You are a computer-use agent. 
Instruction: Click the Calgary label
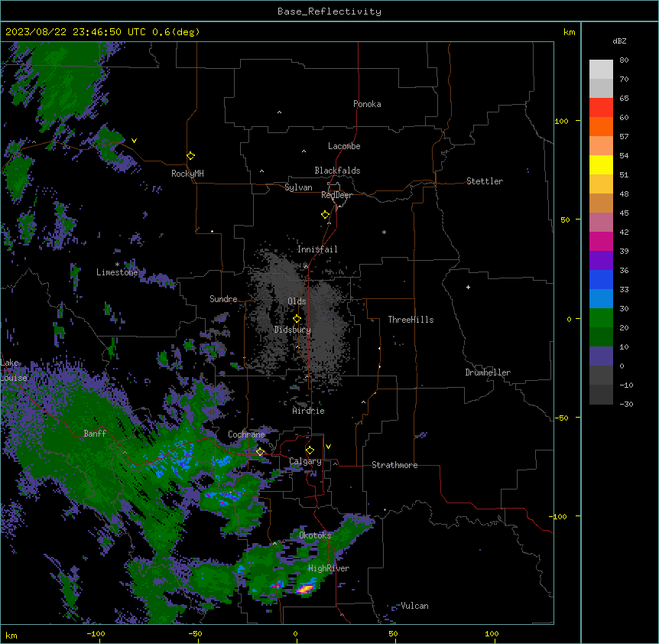tap(306, 461)
